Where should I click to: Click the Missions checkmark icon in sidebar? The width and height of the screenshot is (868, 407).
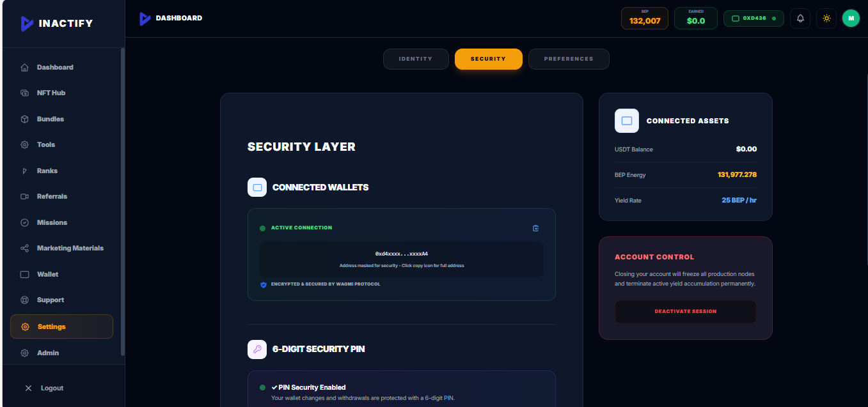[x=24, y=222]
